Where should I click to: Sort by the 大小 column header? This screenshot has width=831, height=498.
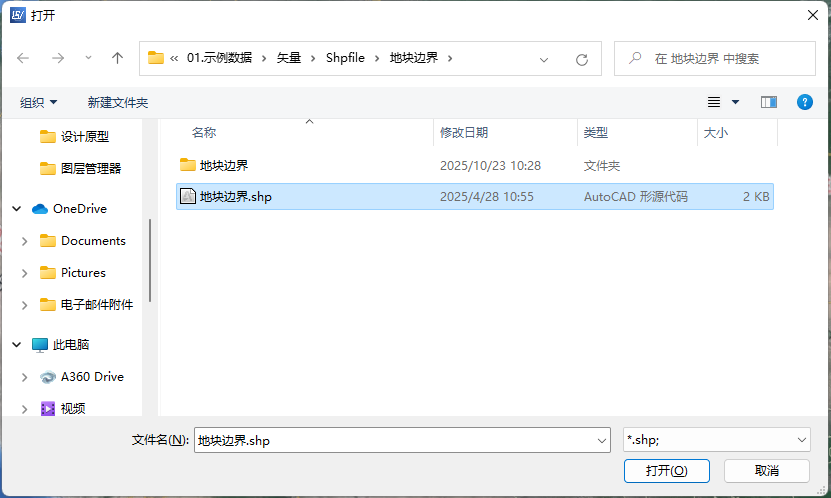737,132
